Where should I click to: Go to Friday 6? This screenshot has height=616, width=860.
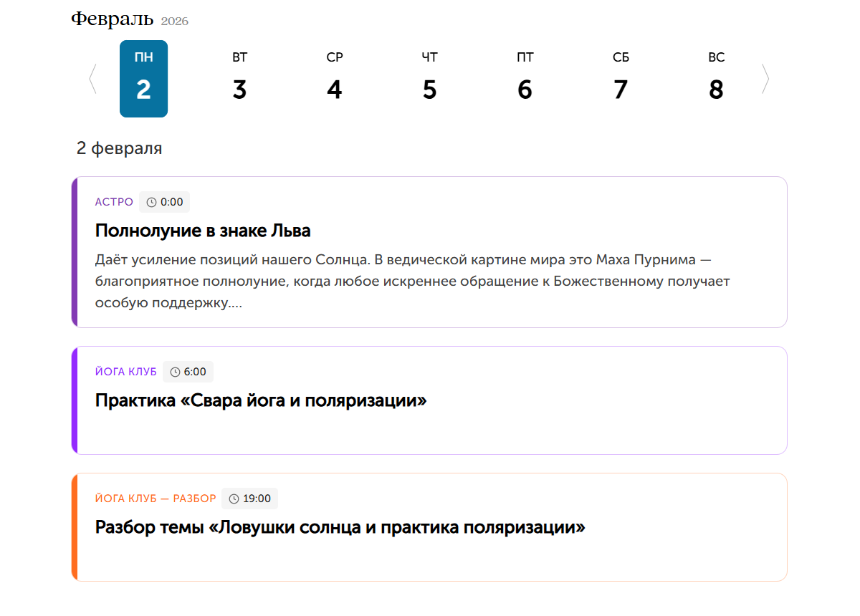pyautogui.click(x=525, y=79)
